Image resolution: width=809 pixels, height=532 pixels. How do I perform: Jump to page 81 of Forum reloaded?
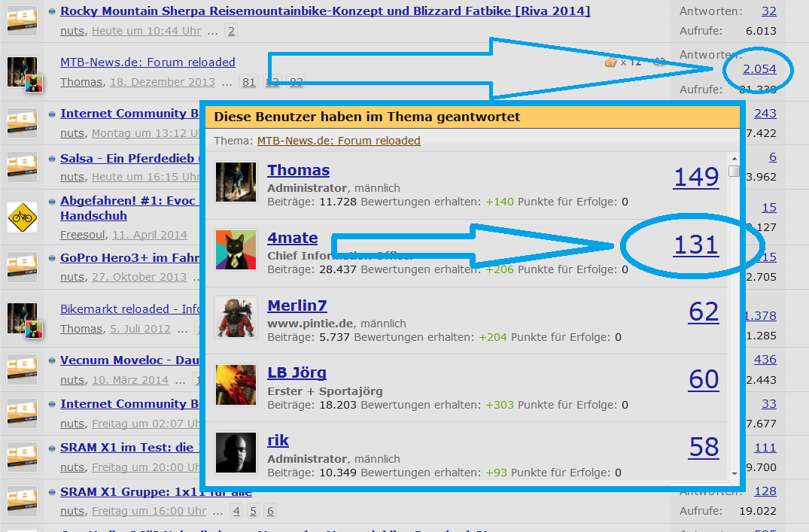[248, 82]
